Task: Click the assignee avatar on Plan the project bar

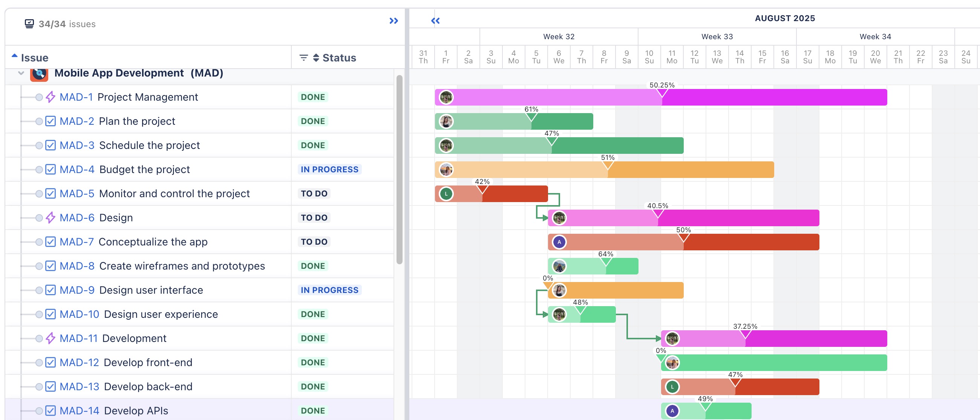Action: tap(446, 121)
